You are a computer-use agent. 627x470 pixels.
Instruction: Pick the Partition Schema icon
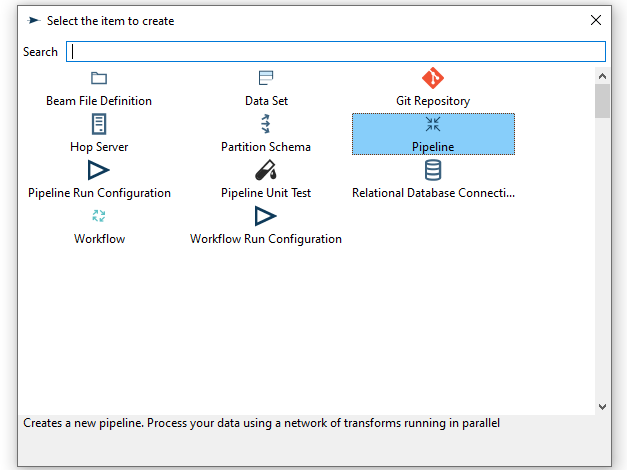pyautogui.click(x=266, y=124)
